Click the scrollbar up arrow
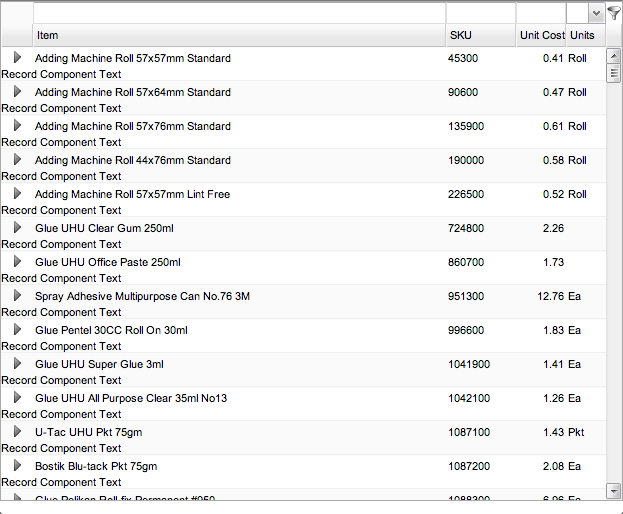623x514 pixels. click(x=613, y=55)
